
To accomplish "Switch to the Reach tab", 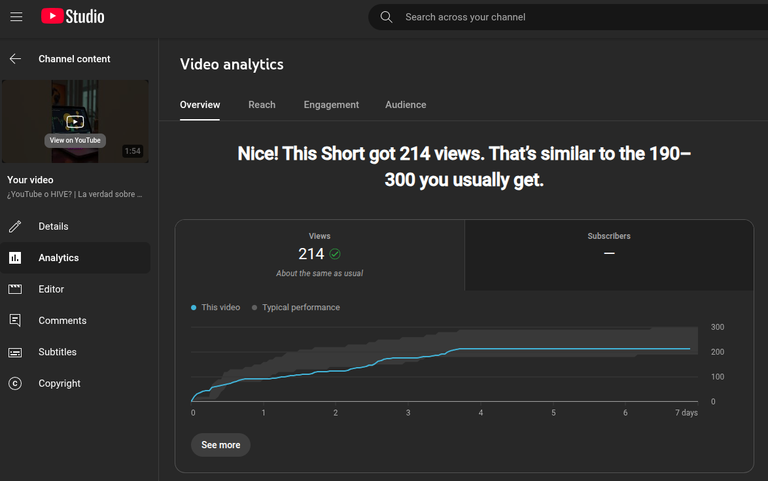I will [262, 105].
